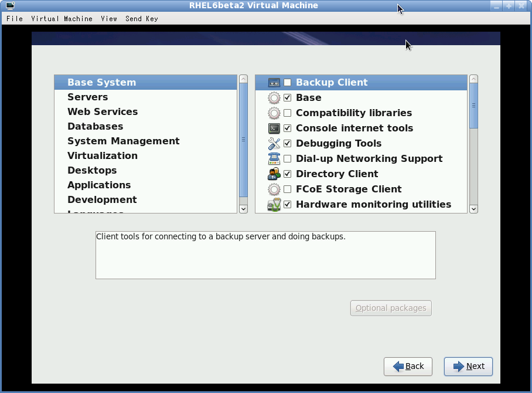
Task: Click the Dial-up Networking telephone icon
Action: 274,158
